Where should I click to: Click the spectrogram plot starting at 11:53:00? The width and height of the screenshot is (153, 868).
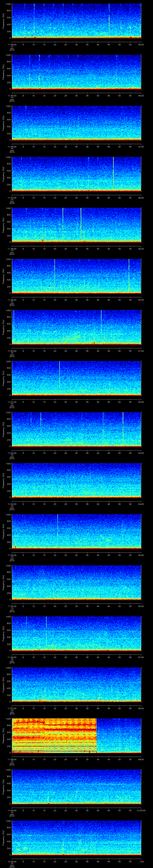(x=76, y=480)
